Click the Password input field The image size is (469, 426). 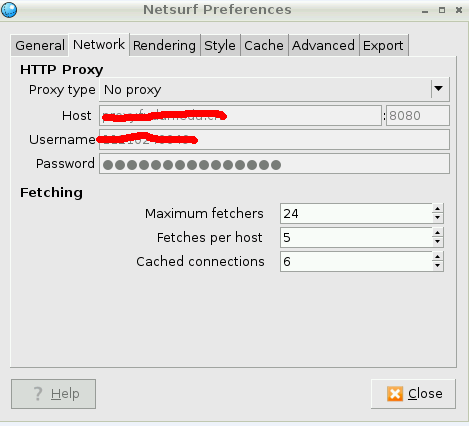tap(274, 164)
